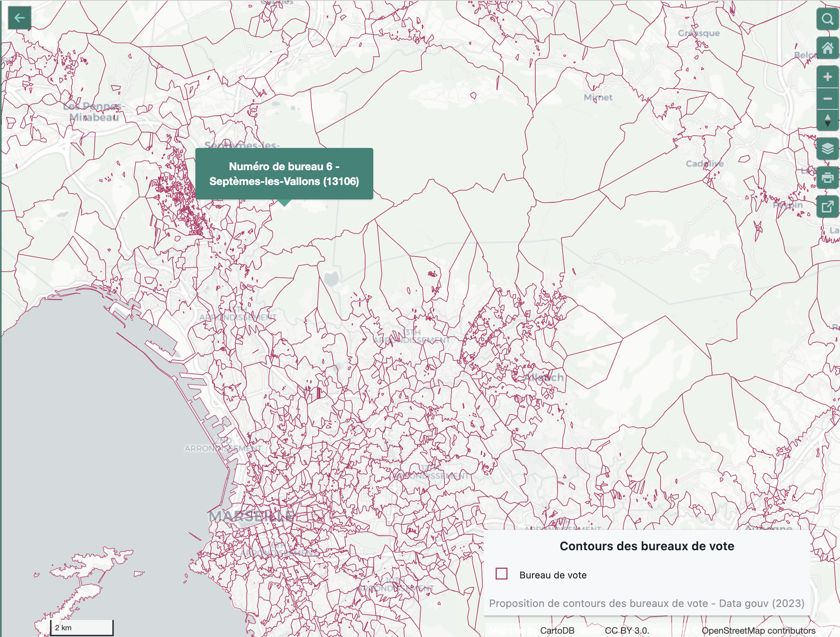Click Contours des bureaux de vote title
Viewport: 840px width, 637px height.
click(x=647, y=546)
